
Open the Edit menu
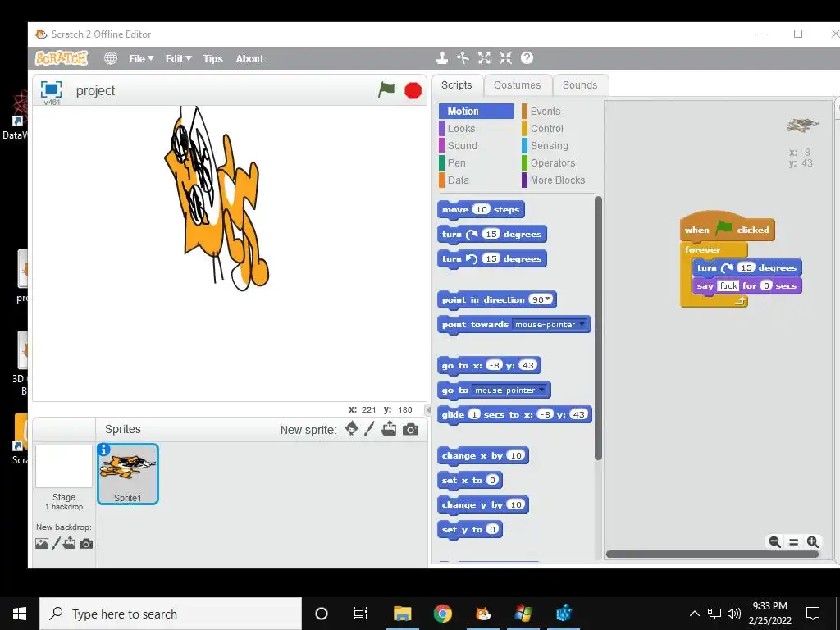178,58
